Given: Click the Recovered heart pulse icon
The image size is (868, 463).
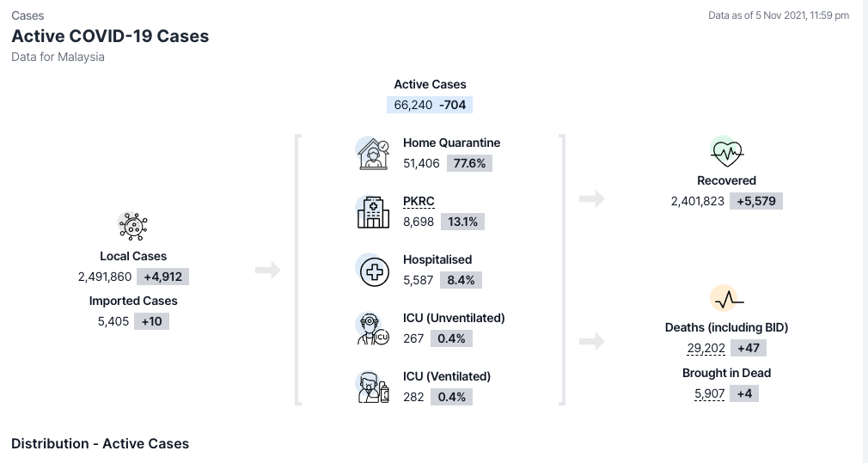Looking at the screenshot, I should (x=726, y=153).
